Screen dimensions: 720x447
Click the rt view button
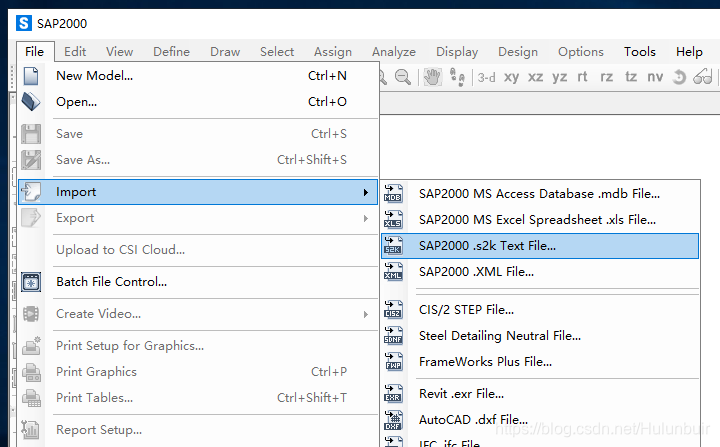[582, 77]
